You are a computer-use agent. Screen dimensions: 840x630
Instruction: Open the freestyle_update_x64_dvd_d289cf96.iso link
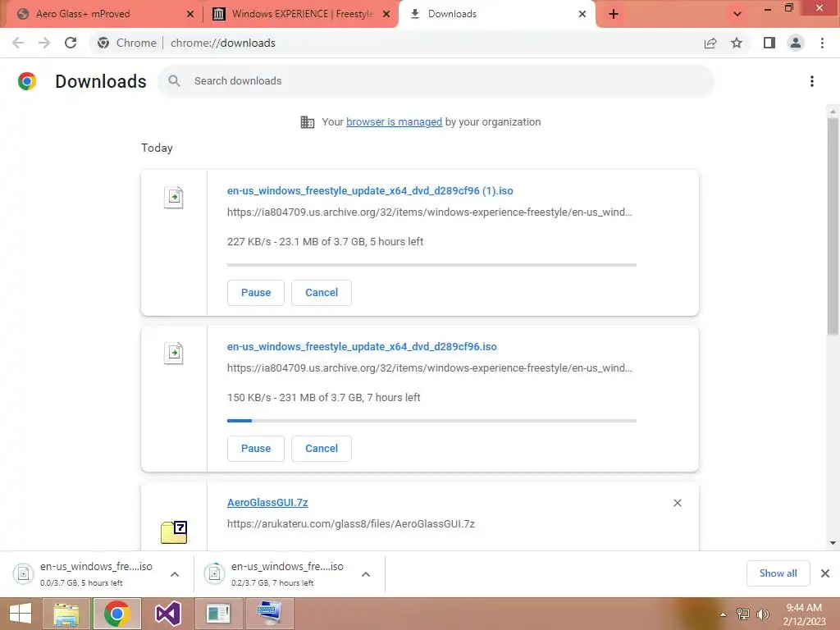(362, 347)
